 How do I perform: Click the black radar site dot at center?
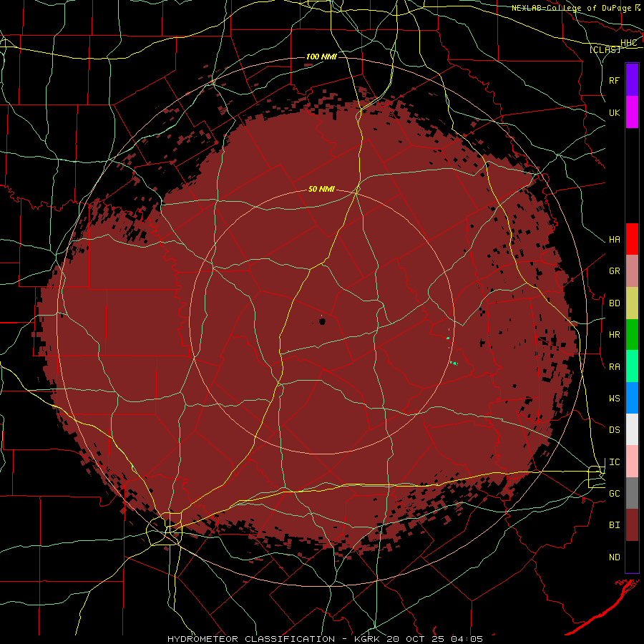click(322, 321)
